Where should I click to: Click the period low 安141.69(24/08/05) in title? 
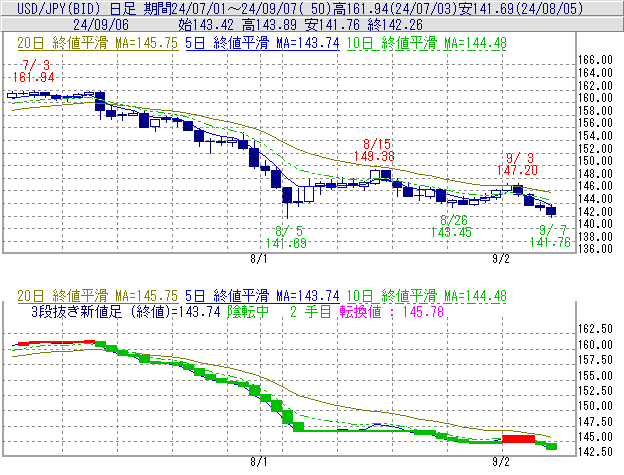click(x=521, y=8)
